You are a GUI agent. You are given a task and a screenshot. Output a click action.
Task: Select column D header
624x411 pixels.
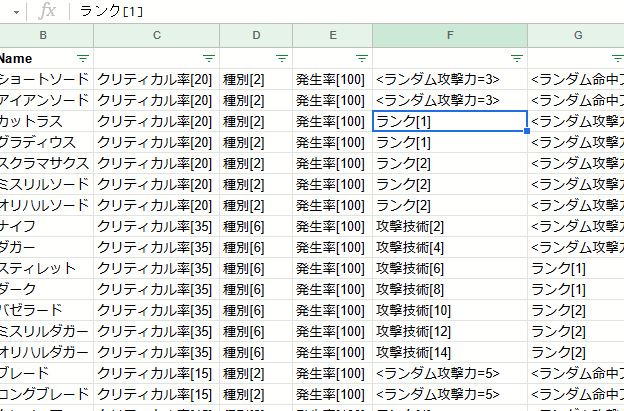(256, 35)
